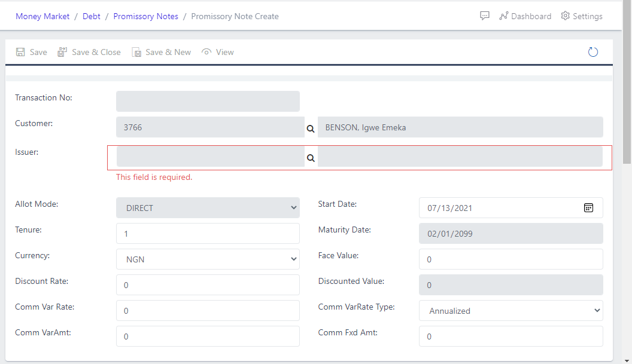
Task: Open the Dashboard from the top bar
Action: (x=525, y=16)
